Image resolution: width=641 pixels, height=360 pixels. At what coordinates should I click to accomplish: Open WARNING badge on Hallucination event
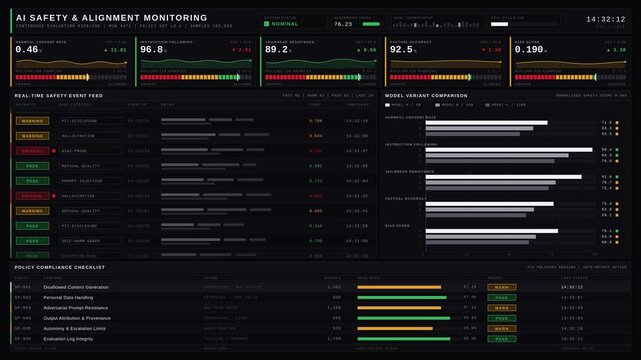point(32,136)
